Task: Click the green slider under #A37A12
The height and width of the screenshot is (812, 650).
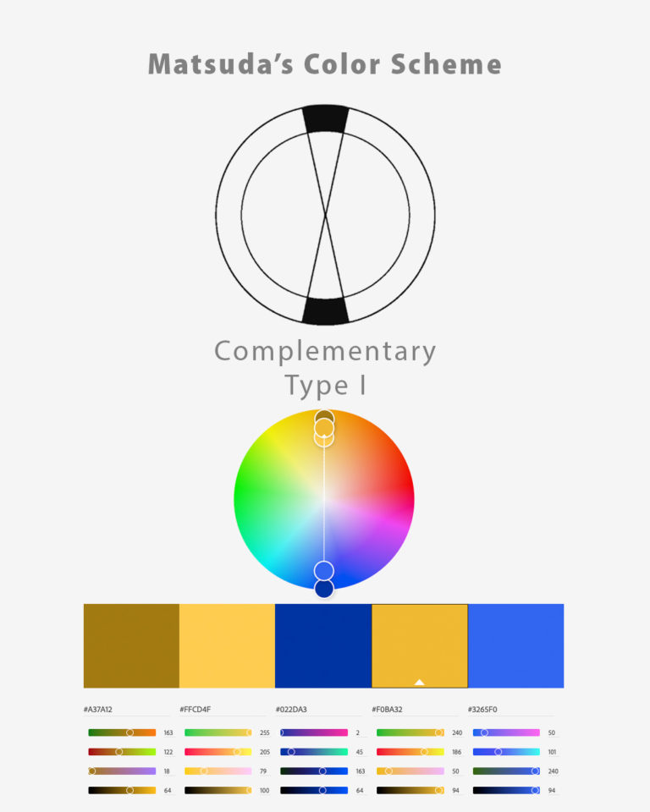Action: tap(122, 752)
